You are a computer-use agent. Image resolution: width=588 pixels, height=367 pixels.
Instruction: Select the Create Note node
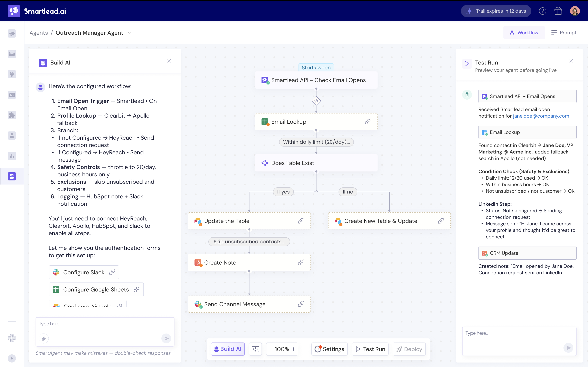point(249,262)
